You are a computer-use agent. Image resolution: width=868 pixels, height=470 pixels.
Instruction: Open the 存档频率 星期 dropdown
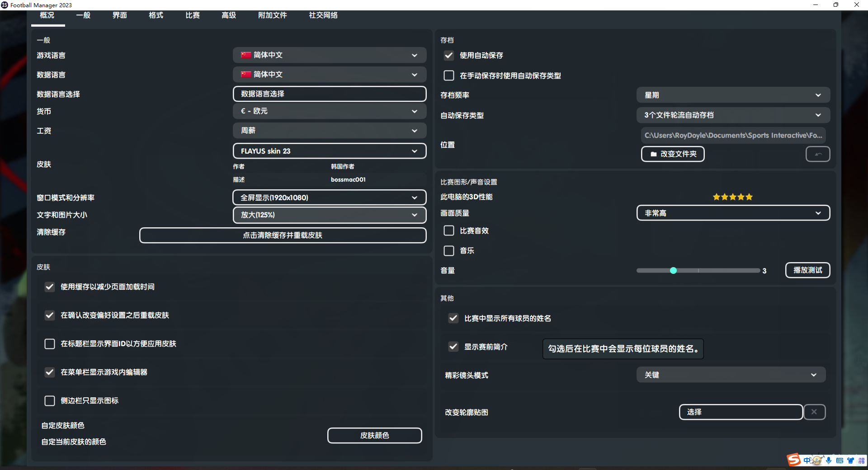[x=733, y=95]
